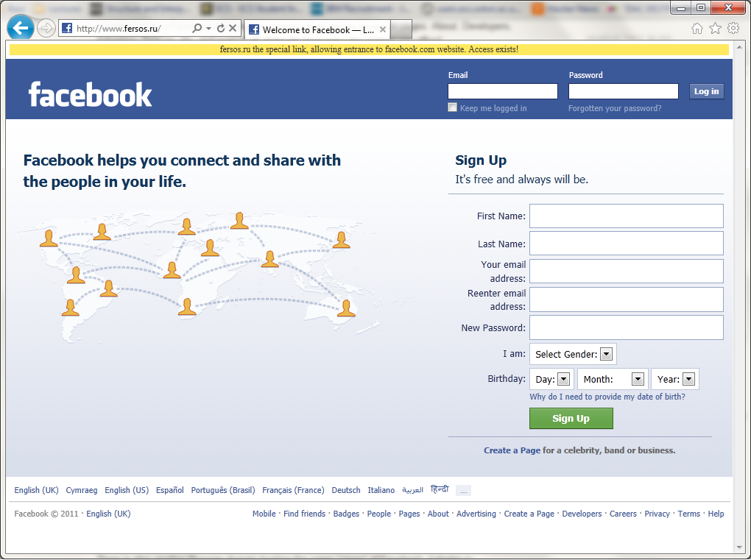Click the Log in button
The image size is (751, 560).
(706, 91)
